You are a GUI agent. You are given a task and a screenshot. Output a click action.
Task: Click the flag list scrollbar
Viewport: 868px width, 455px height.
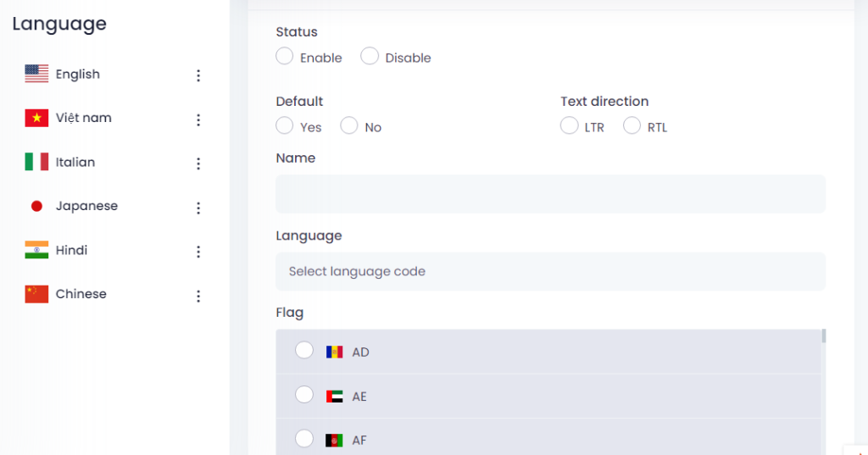click(823, 337)
